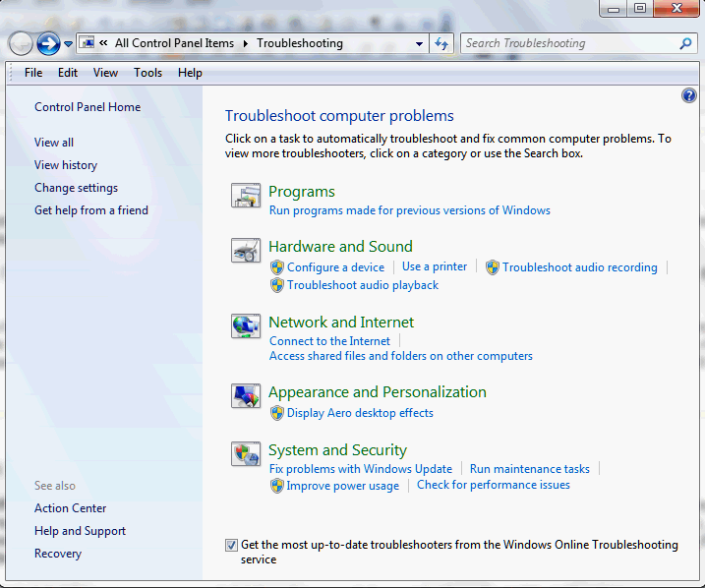Open the File menu
Screen dimensions: 705x588
point(33,73)
